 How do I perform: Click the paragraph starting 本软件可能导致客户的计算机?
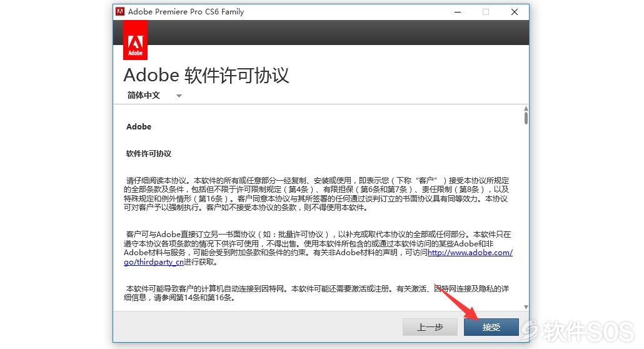click(316, 293)
